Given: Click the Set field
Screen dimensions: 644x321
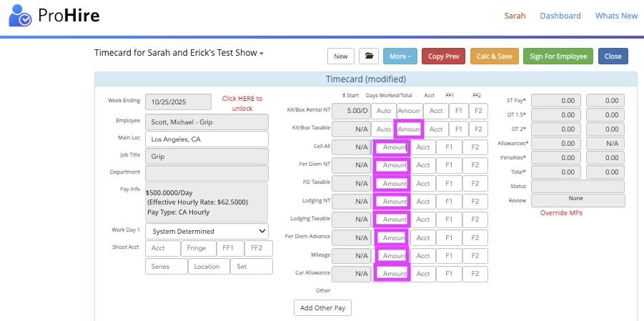Looking at the screenshot, I should coord(252,267).
